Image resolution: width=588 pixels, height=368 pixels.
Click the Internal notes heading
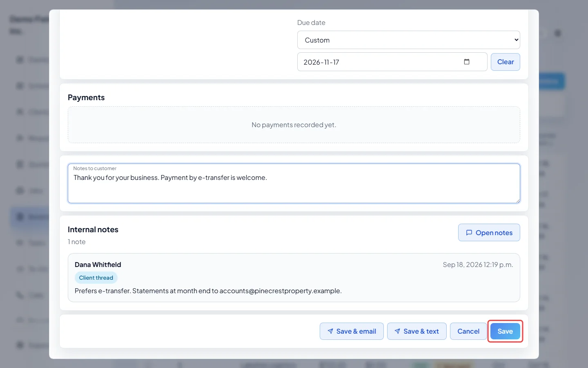coord(93,229)
